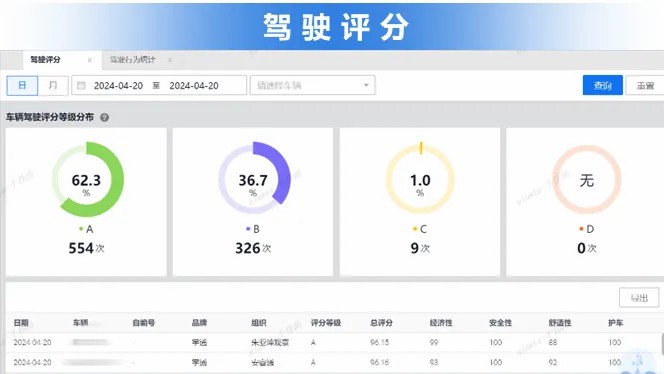The width and height of the screenshot is (664, 374).
Task: Click green A legend dot
Action: [81, 229]
